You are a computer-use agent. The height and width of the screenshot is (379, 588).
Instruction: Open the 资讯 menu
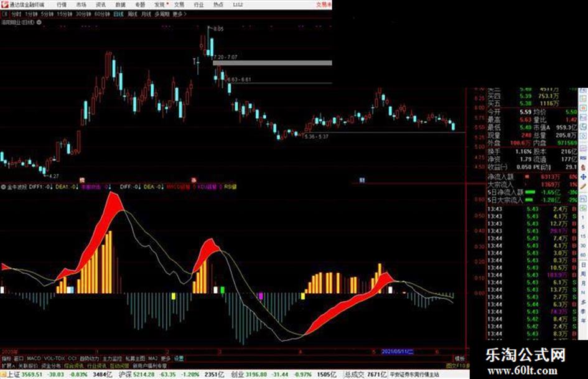coord(101,4)
